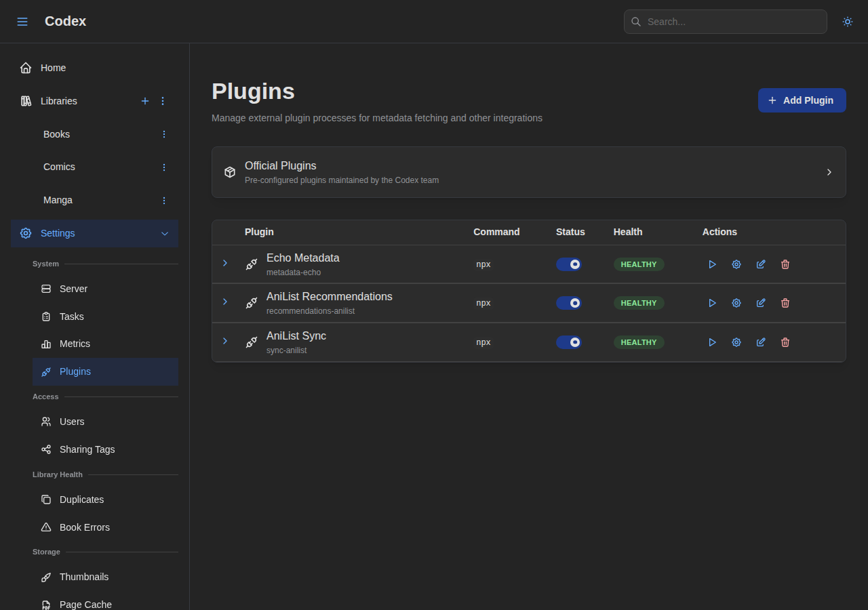Expand the AniList Sync plugin details
868x610 pixels.
coord(225,341)
